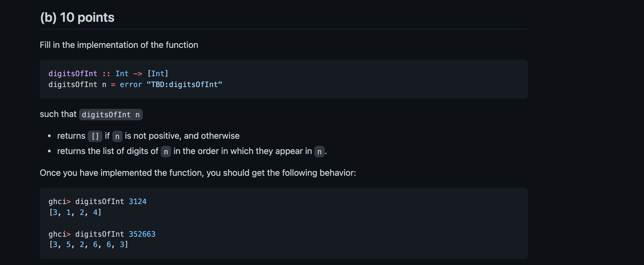Click the [Int] return type in signature
Viewport: 644px width, 265px height.
point(158,74)
